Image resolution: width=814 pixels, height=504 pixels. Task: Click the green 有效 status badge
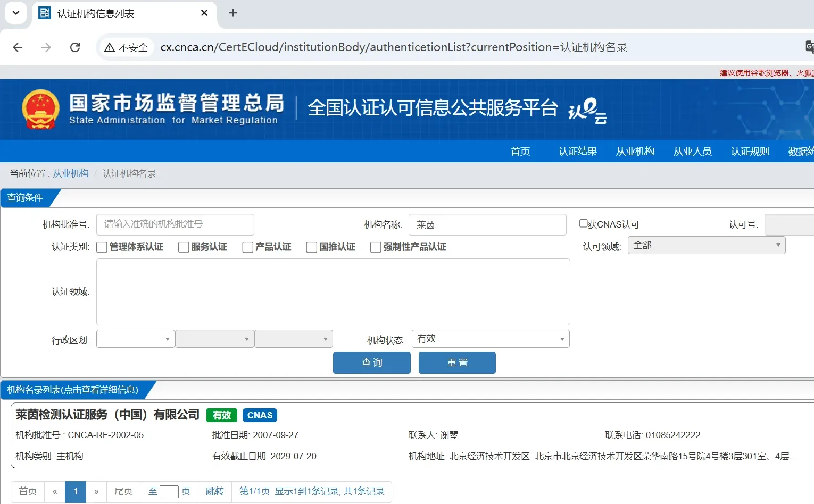click(x=221, y=415)
